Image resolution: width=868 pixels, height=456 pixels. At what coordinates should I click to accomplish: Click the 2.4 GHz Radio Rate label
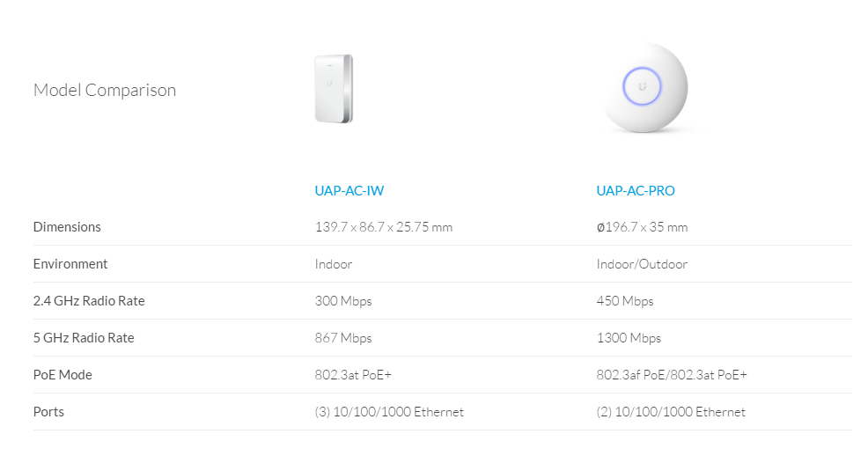click(x=89, y=301)
